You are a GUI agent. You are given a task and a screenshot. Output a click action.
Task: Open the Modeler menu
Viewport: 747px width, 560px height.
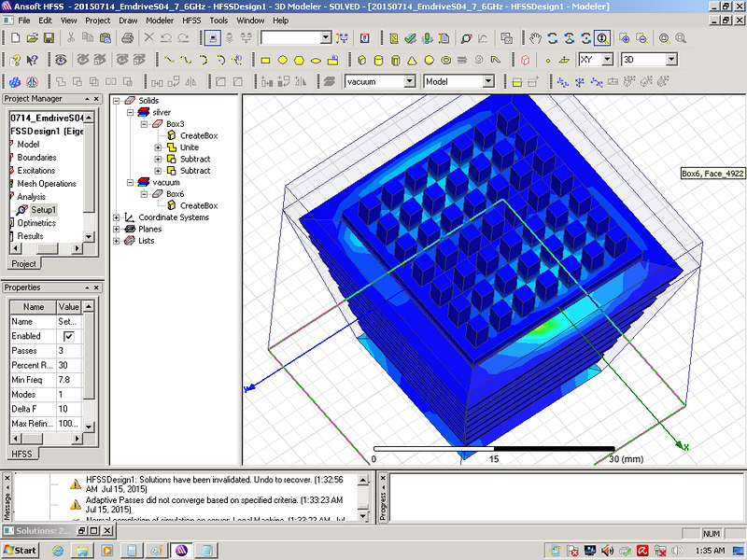point(159,20)
